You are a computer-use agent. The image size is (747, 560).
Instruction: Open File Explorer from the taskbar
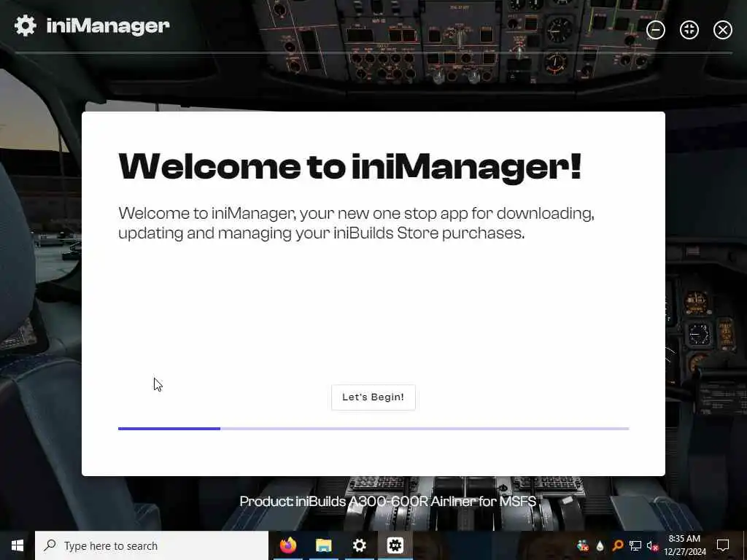tap(323, 545)
